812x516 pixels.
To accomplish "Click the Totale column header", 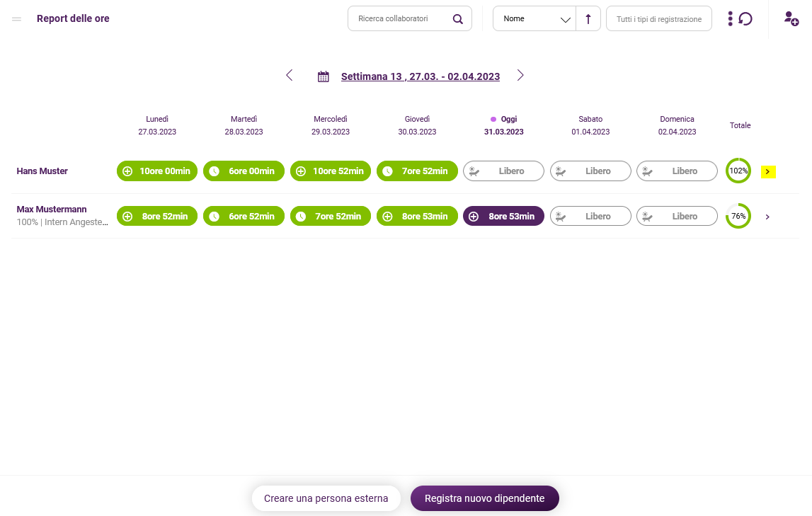I will pos(740,125).
